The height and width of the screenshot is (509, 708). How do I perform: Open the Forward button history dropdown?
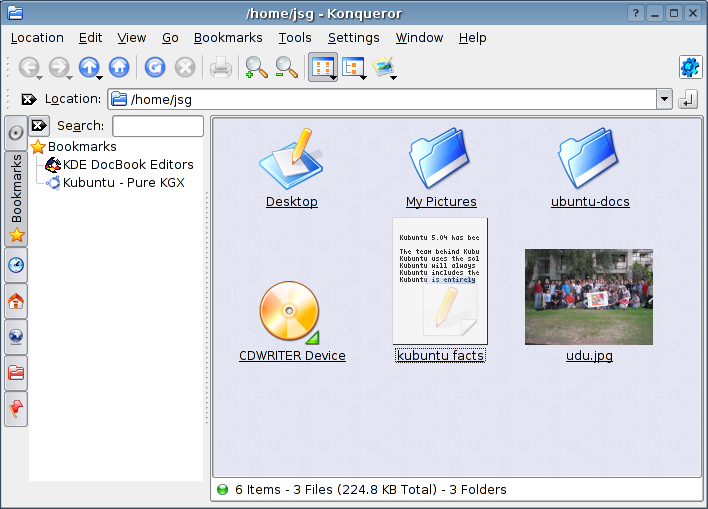coord(70,78)
